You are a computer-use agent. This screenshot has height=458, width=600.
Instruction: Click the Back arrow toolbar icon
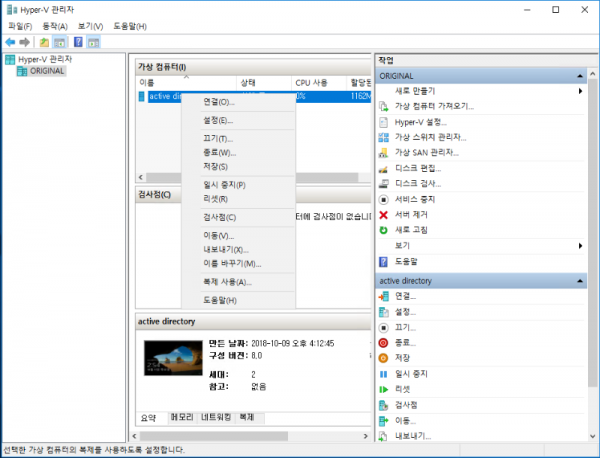(10, 42)
